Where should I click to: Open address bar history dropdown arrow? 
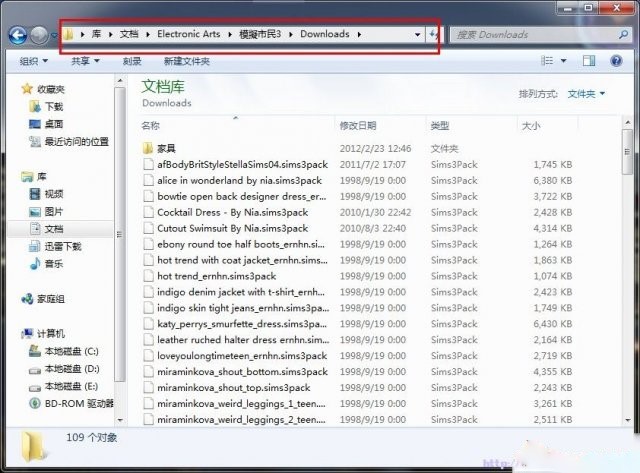[417, 34]
